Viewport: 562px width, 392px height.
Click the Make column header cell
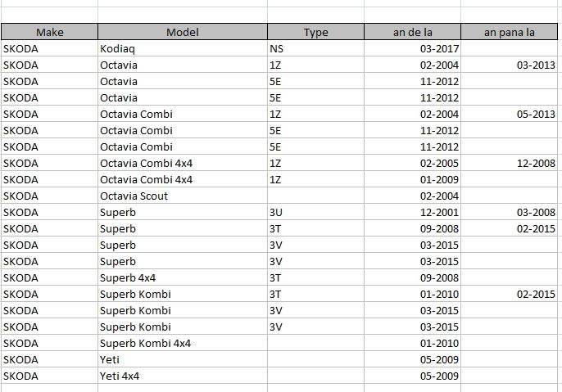[49, 32]
